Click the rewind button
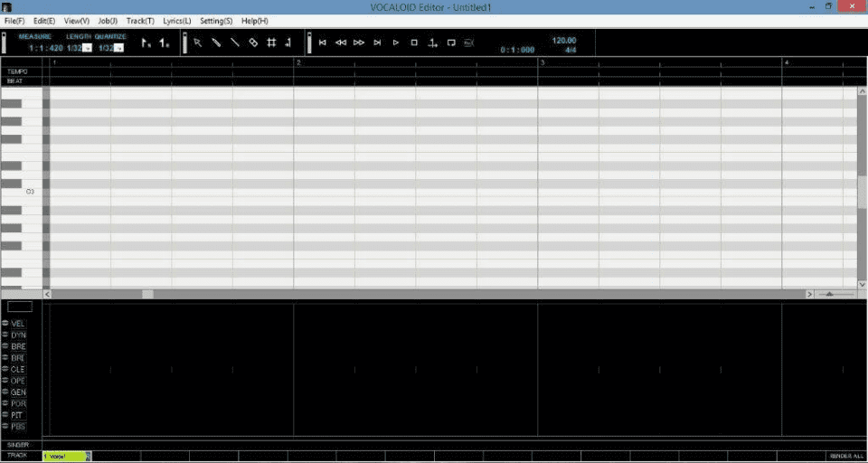The height and width of the screenshot is (463, 868). 341,43
